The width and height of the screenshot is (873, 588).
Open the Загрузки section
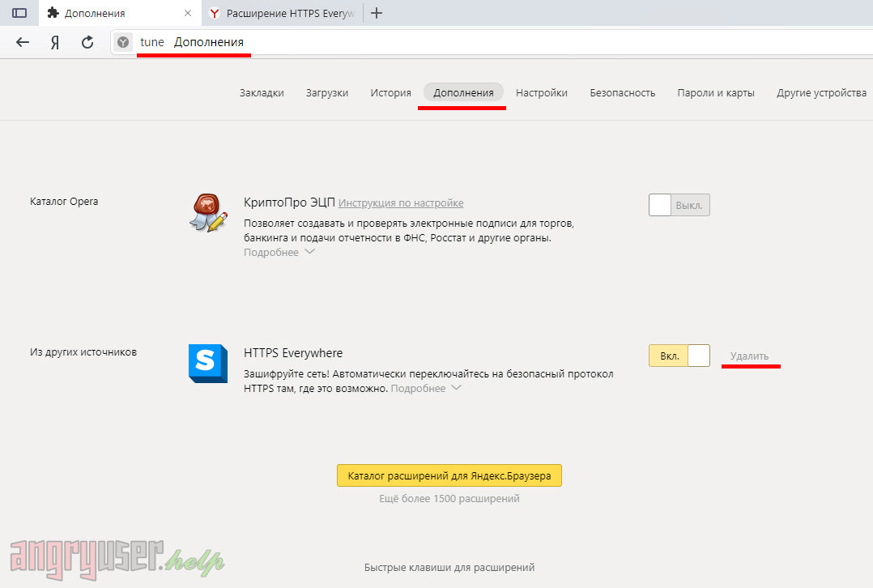(327, 93)
